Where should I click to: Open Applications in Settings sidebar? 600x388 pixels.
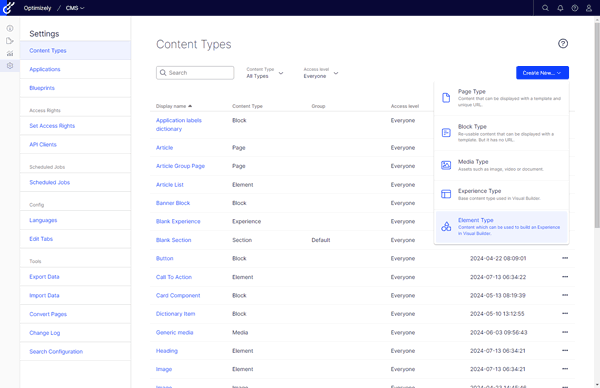click(75, 69)
